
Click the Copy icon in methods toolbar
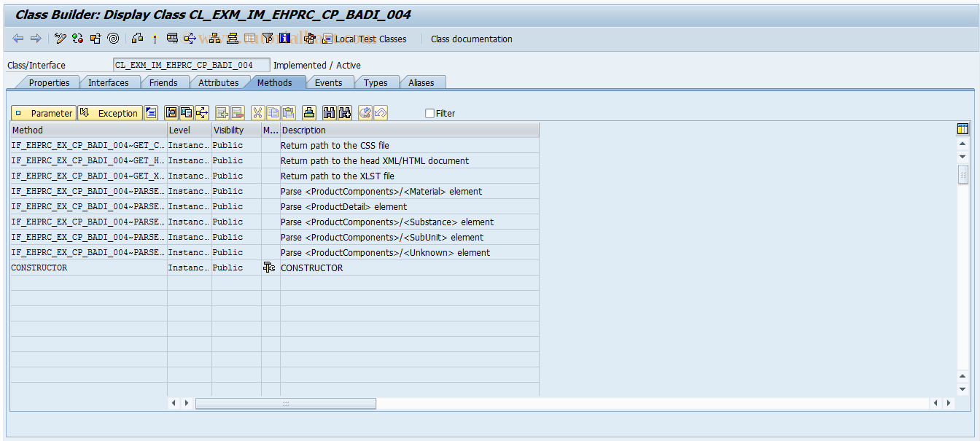(x=273, y=113)
